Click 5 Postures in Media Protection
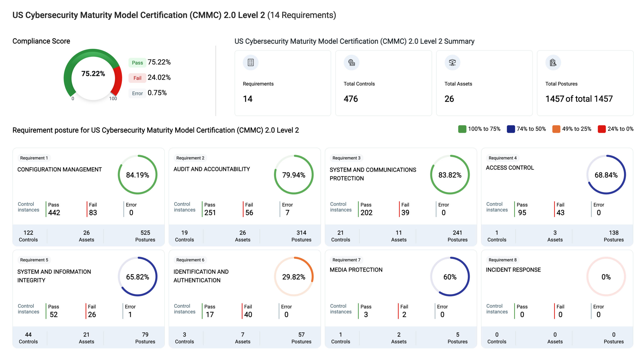This screenshot has height=351, width=644. (458, 338)
